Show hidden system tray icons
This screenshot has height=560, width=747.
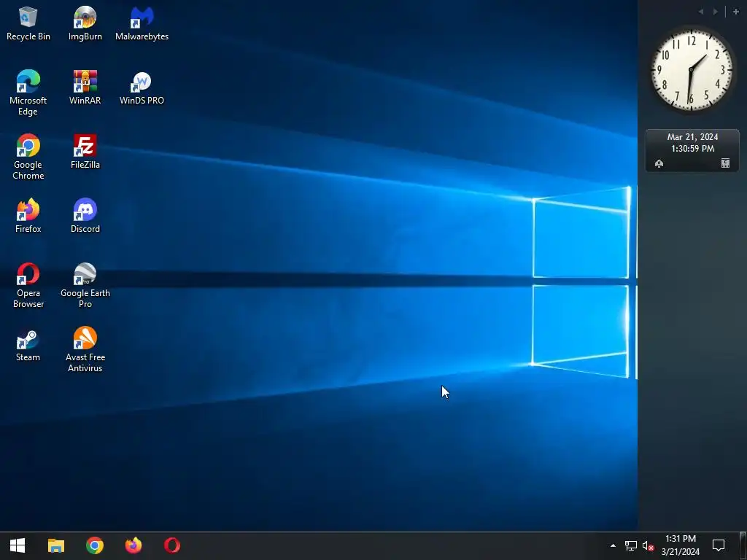[x=613, y=545]
